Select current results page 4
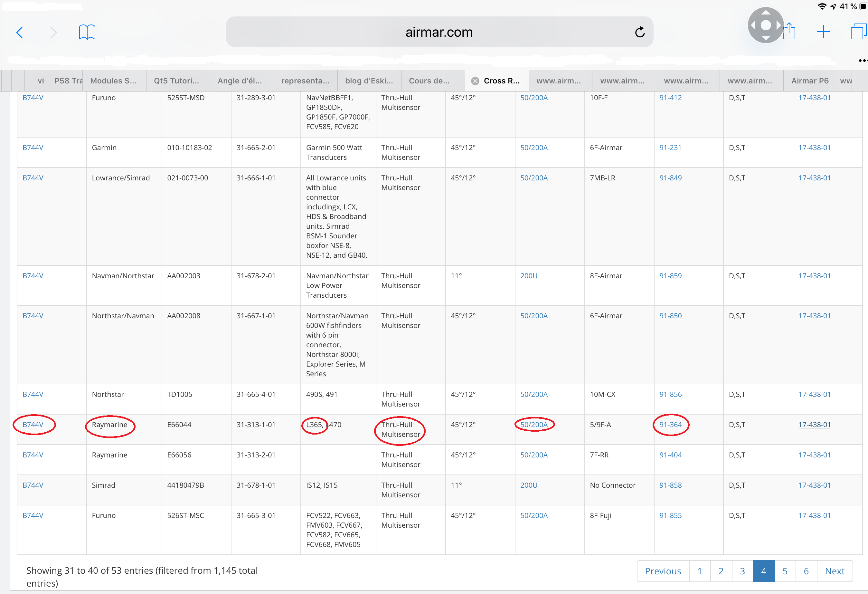Image resolution: width=868 pixels, height=594 pixels. click(x=763, y=571)
